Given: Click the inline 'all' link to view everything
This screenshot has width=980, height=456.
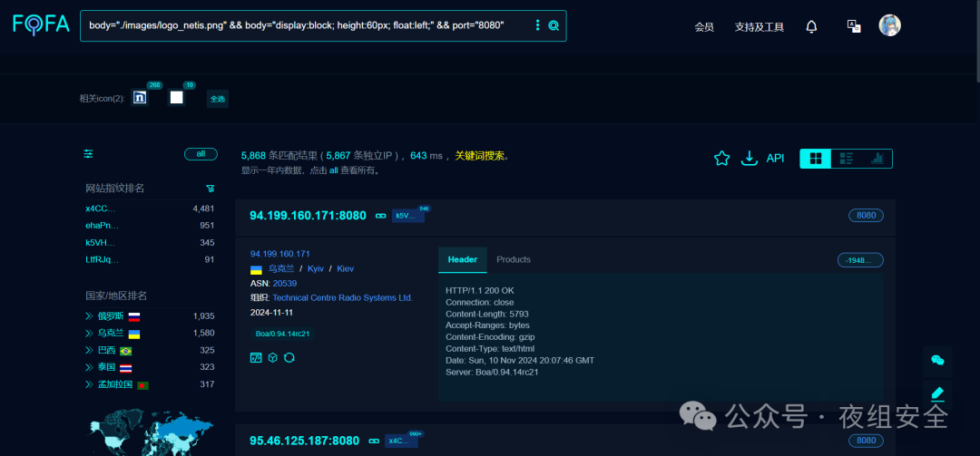Looking at the screenshot, I should point(334,170).
